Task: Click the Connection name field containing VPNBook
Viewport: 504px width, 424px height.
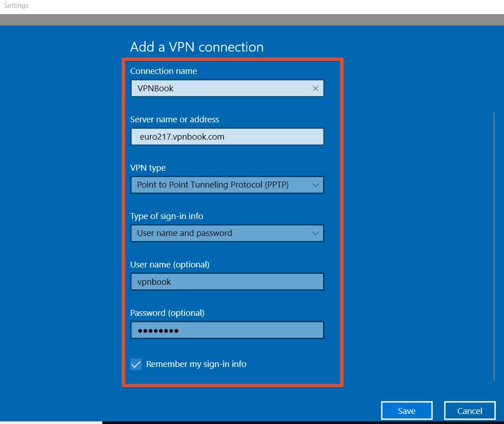Action: point(227,88)
